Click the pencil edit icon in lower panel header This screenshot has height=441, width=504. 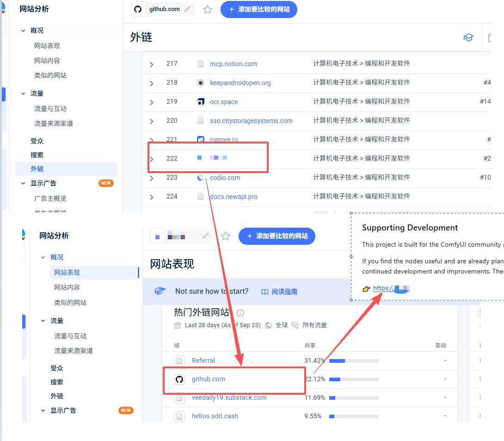pyautogui.click(x=205, y=236)
